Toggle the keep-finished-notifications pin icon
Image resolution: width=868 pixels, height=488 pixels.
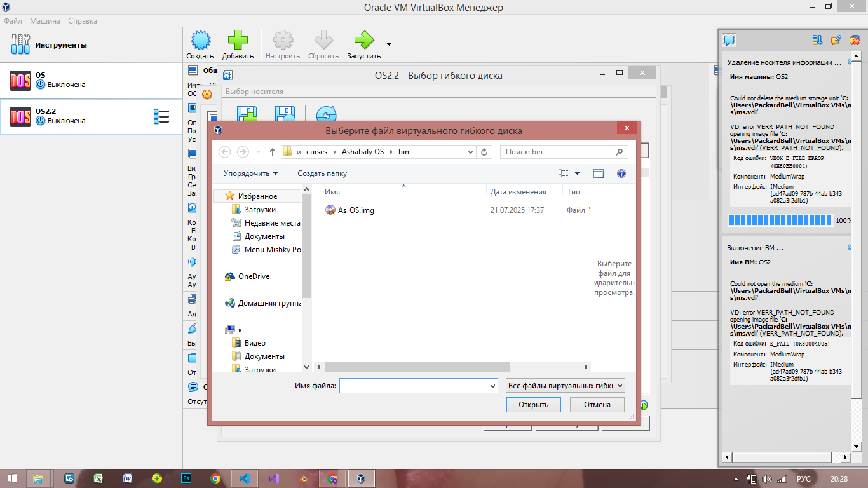tap(836, 41)
